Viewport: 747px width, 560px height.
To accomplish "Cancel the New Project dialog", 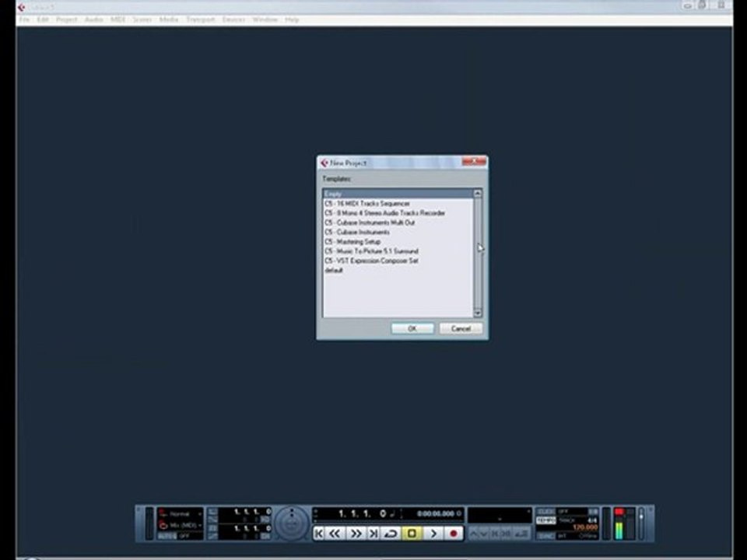I will pos(461,328).
